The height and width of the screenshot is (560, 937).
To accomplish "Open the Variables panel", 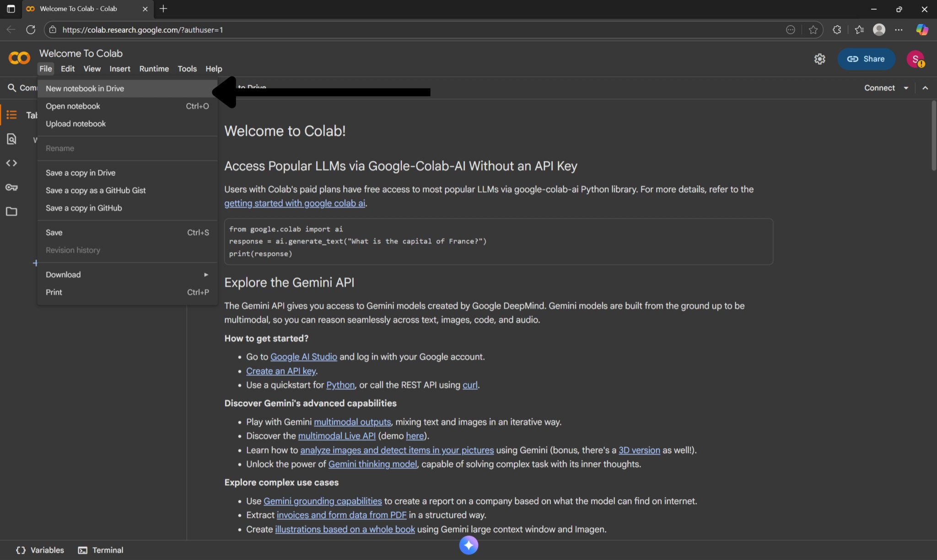I will point(40,550).
